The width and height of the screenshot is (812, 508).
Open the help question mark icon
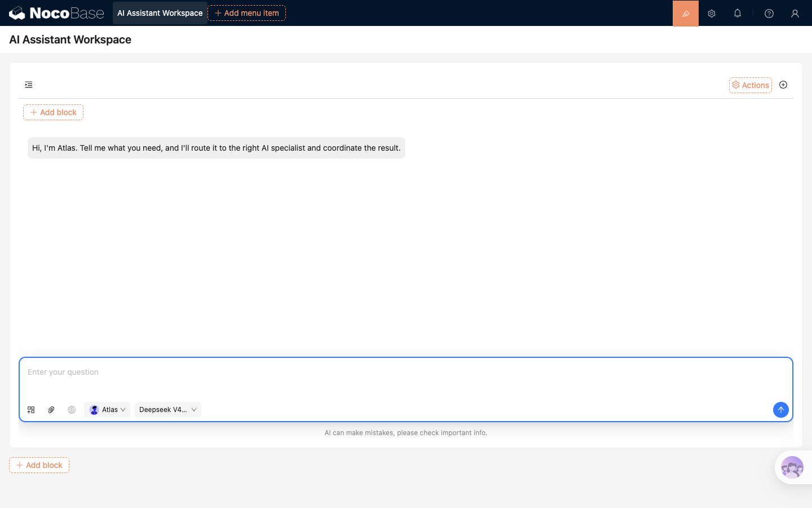pos(769,14)
